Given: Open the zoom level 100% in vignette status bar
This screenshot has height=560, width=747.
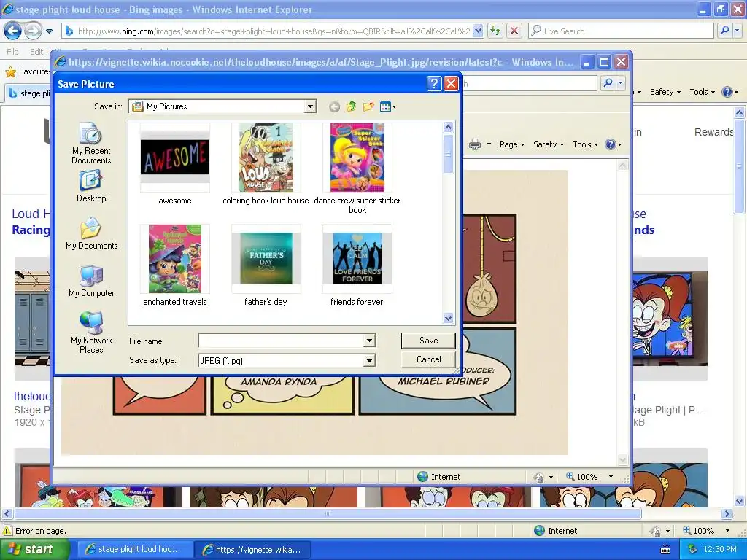Looking at the screenshot, I should [589, 477].
